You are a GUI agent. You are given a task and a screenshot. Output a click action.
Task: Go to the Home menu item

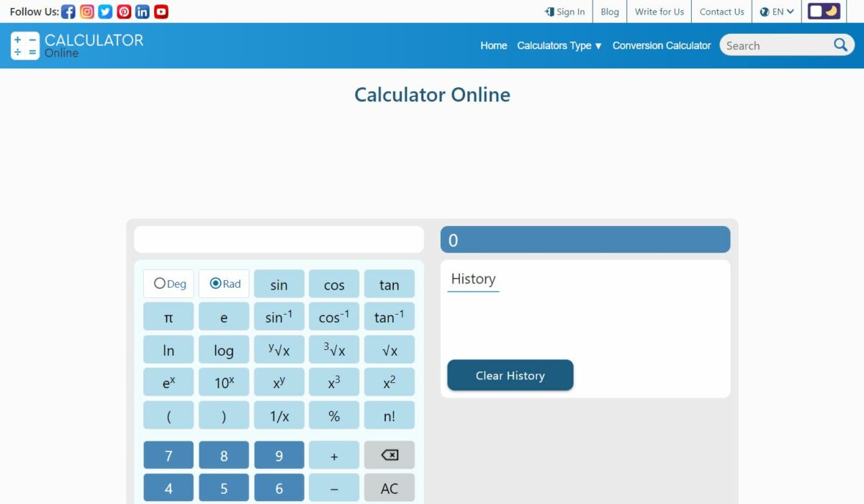click(493, 45)
